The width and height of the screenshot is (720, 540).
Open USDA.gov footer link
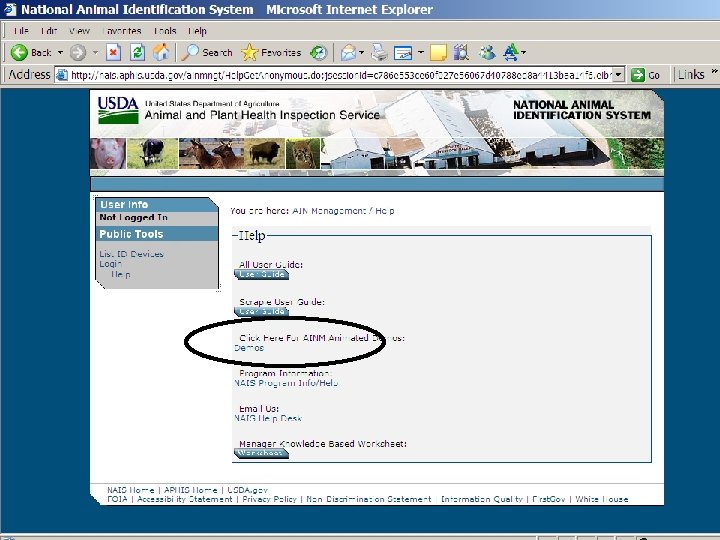point(248,490)
